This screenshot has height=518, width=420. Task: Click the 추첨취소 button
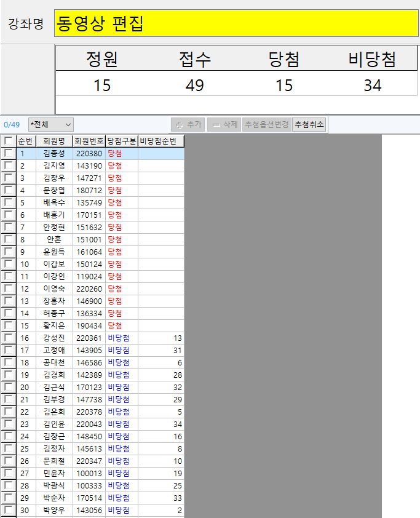coord(309,124)
